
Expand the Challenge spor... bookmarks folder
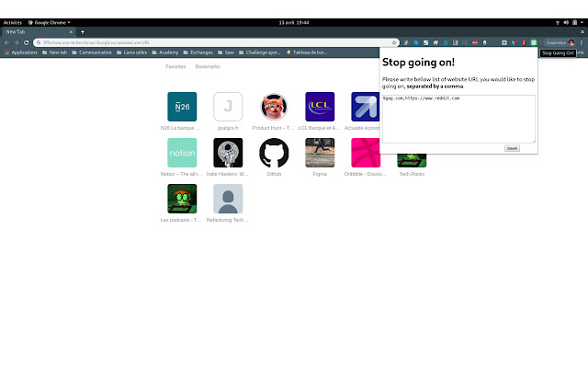tap(259, 52)
